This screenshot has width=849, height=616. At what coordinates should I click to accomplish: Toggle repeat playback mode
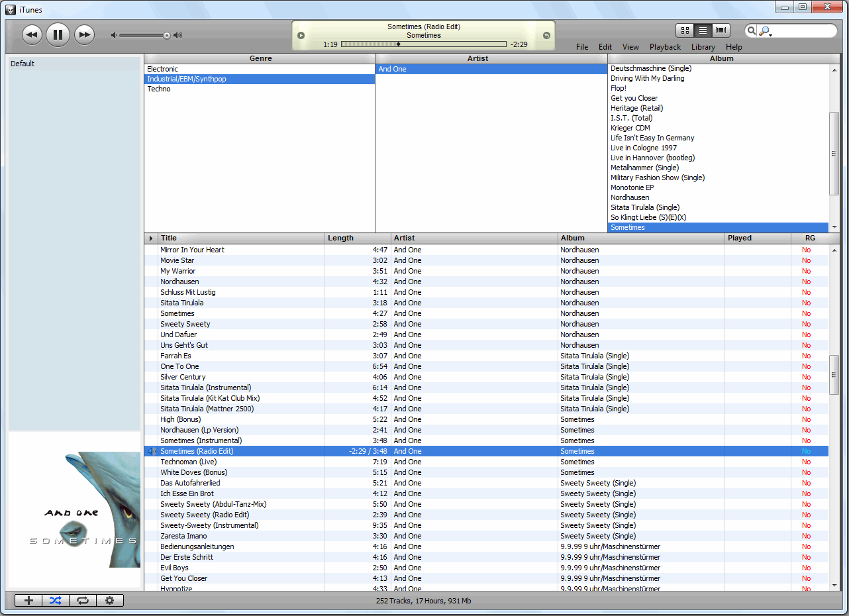pos(83,601)
